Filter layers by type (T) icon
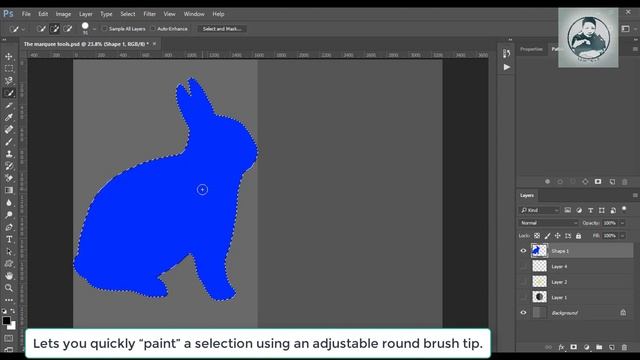Image resolution: width=640 pixels, height=360 pixels. (590, 210)
